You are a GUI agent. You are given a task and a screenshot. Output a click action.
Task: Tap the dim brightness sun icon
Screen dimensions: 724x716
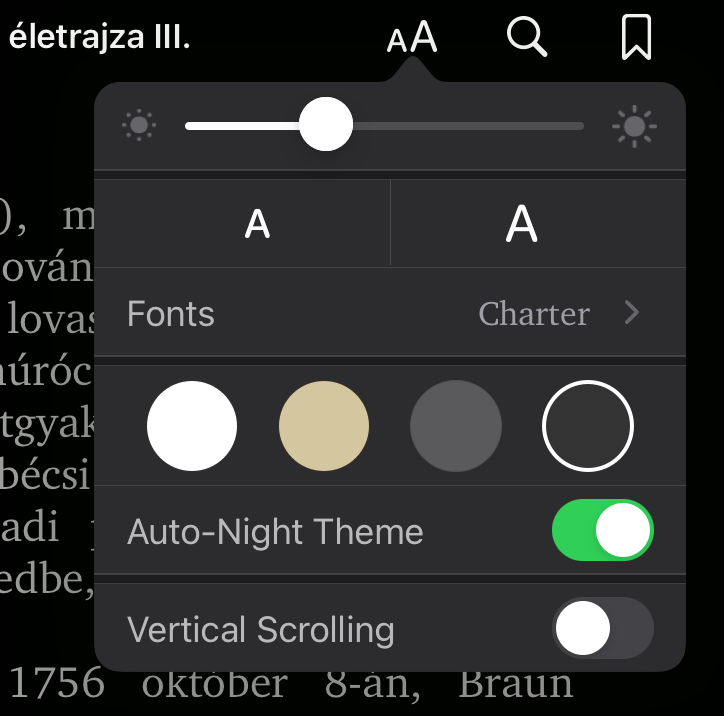coord(138,126)
